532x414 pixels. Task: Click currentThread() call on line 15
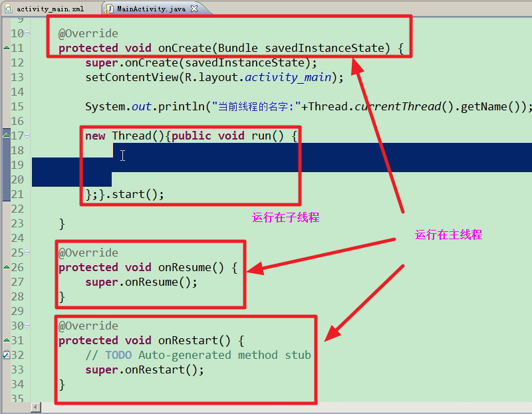(x=404, y=106)
